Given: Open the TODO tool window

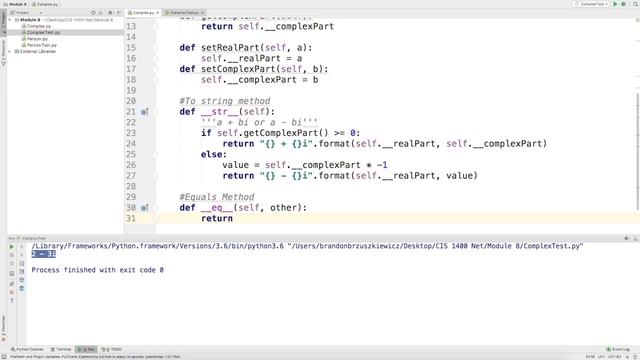Looking at the screenshot, I should click(x=111, y=349).
